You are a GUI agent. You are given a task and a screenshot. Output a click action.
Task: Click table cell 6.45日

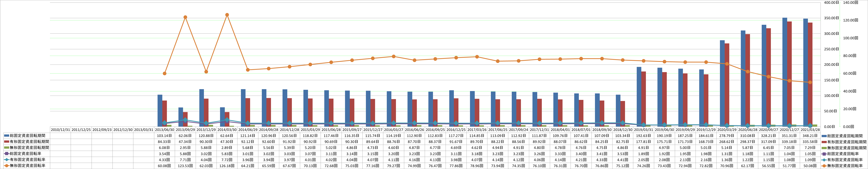[768, 148]
